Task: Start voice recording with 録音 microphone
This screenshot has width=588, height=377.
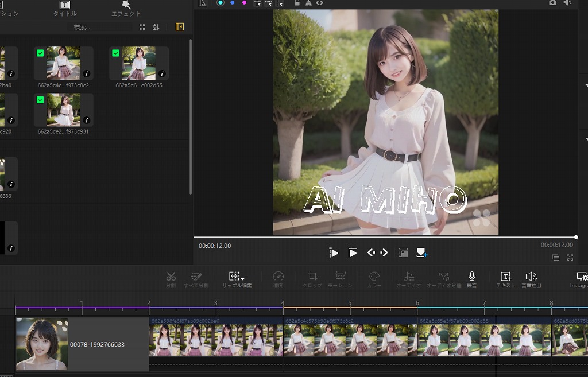Action: coord(472,279)
